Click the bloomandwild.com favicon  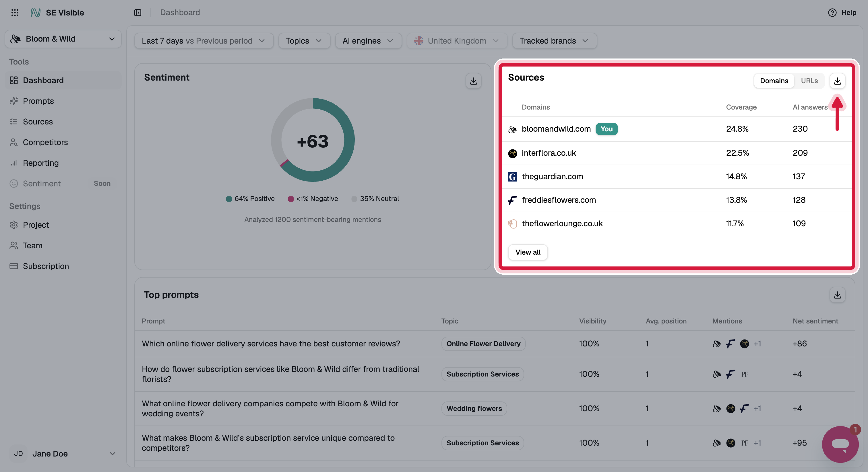513,129
